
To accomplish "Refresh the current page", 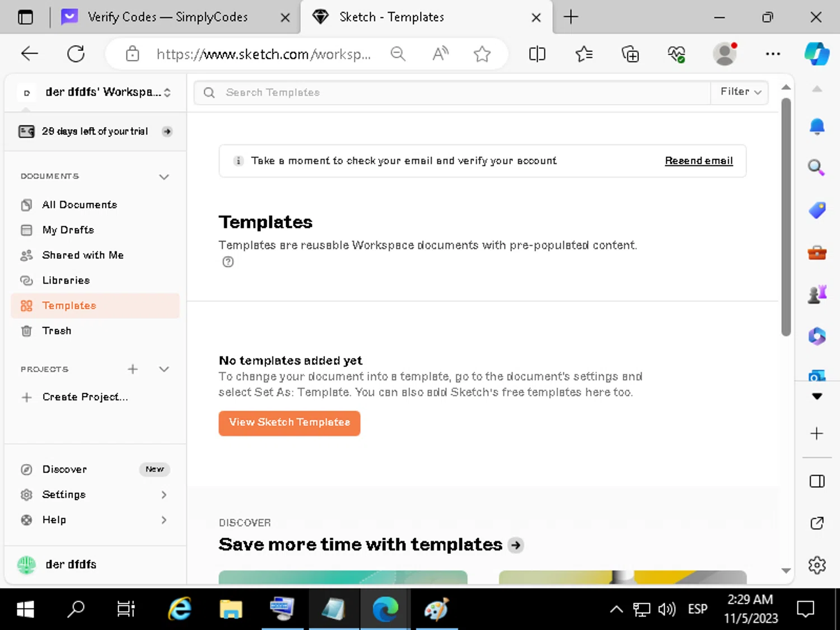I will [x=76, y=54].
